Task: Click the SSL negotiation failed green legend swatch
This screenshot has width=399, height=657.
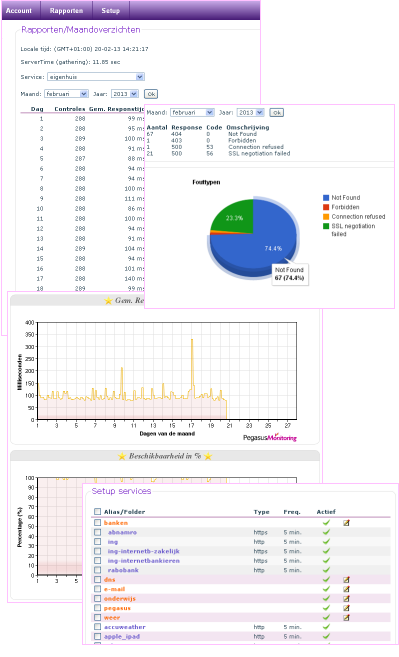Action: coord(326,226)
